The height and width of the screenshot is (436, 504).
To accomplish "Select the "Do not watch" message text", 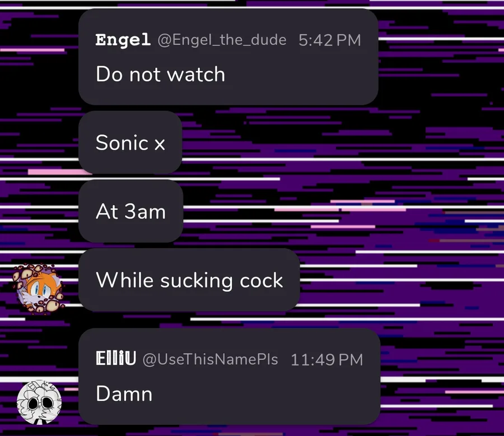I will click(x=160, y=75).
